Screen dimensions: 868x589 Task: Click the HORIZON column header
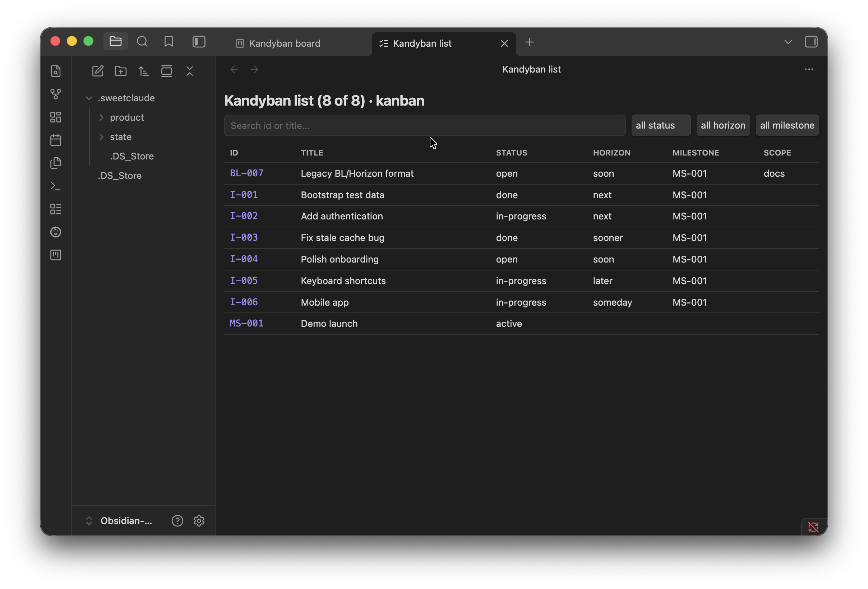[611, 153]
